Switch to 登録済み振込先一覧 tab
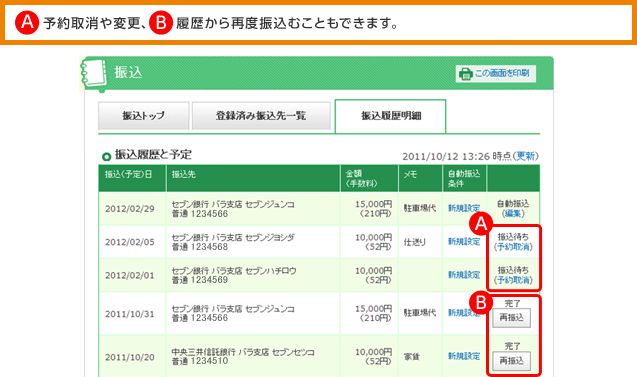The width and height of the screenshot is (637, 377). point(261,116)
